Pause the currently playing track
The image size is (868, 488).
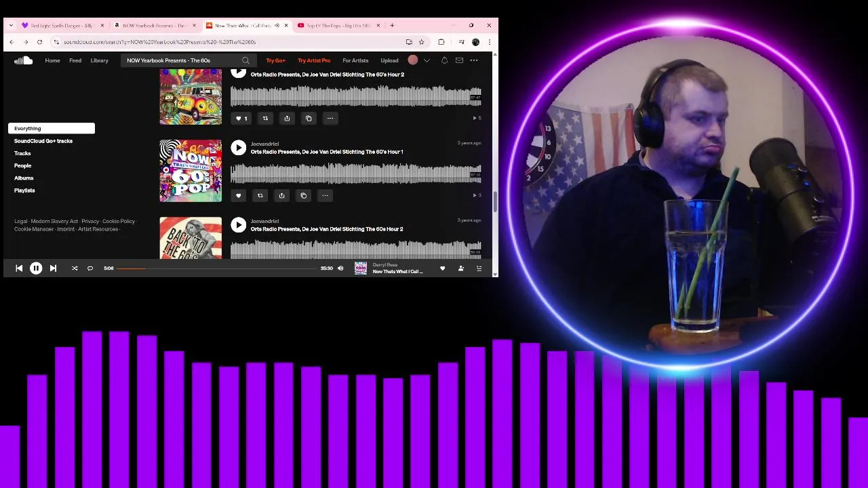click(36, 268)
